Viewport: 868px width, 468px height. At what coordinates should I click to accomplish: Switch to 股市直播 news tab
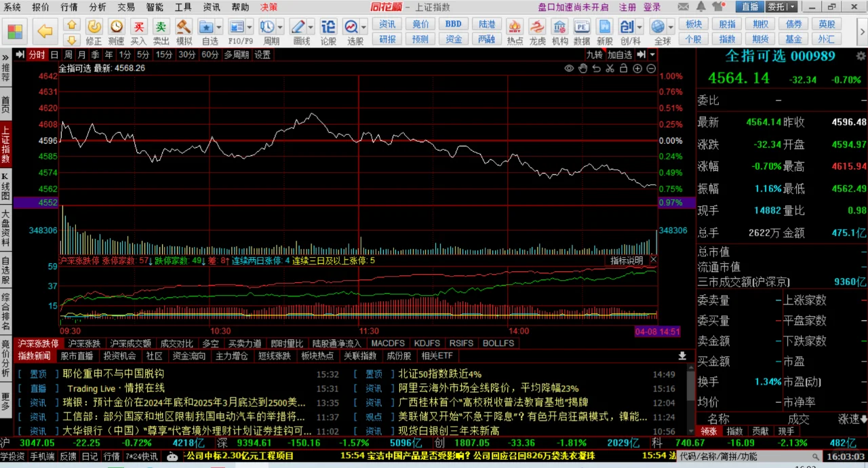point(77,355)
